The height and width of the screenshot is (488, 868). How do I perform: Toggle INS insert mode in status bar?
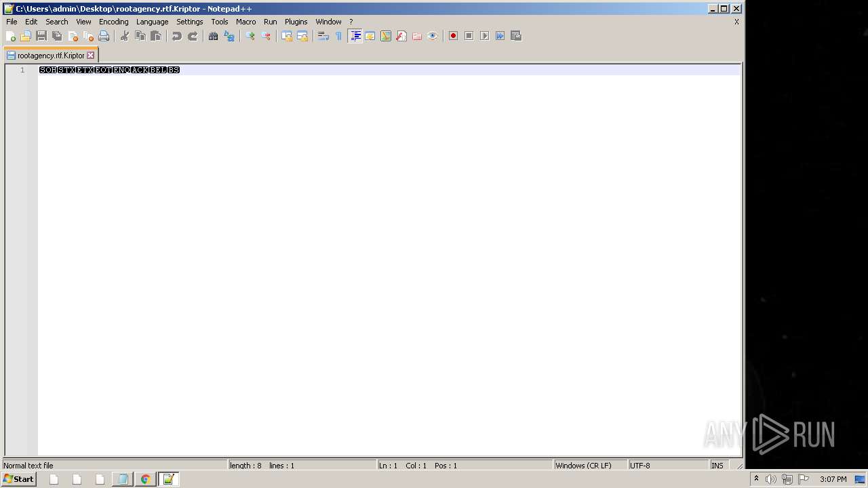(717, 466)
